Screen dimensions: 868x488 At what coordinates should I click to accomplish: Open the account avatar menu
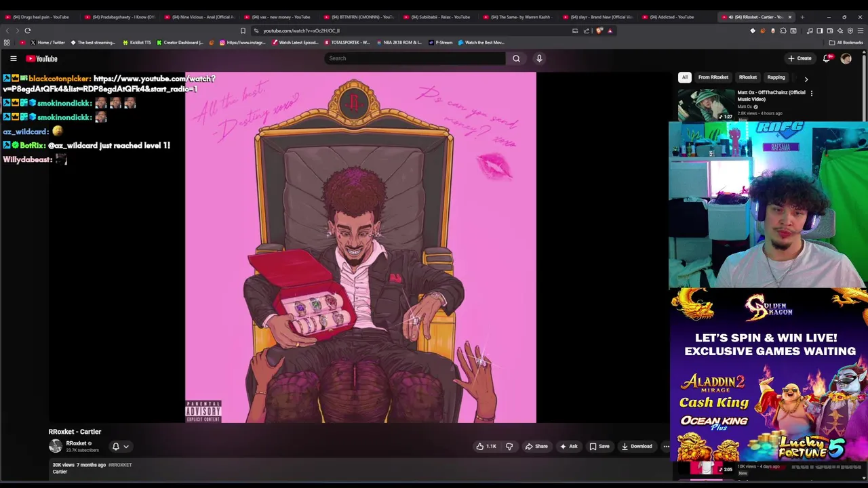846,58
